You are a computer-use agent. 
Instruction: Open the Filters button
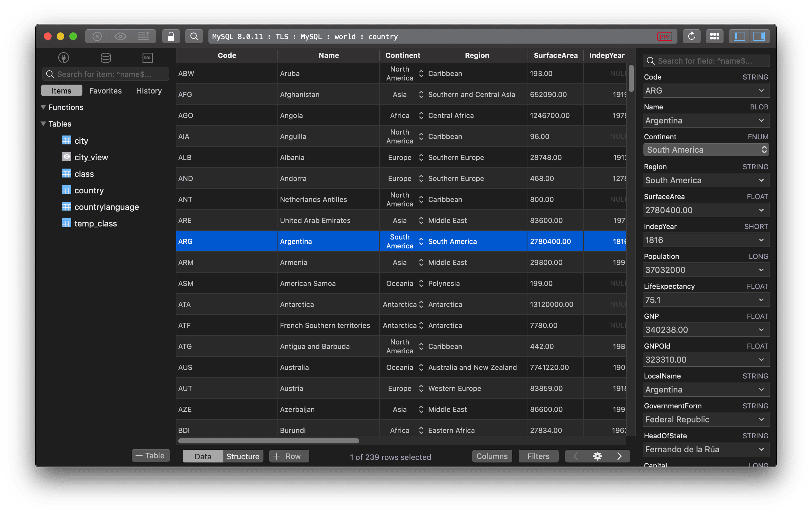point(538,456)
